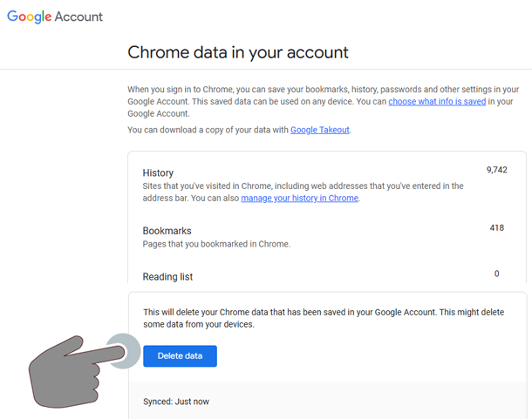This screenshot has height=419, width=532.
Task: Click the Bookmarks row title
Action: pyautogui.click(x=167, y=231)
